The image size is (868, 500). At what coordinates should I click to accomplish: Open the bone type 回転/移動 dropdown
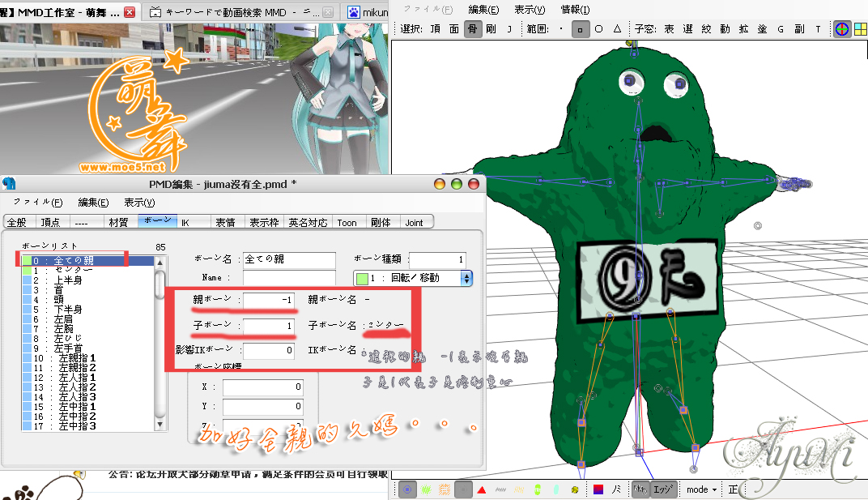[412, 278]
